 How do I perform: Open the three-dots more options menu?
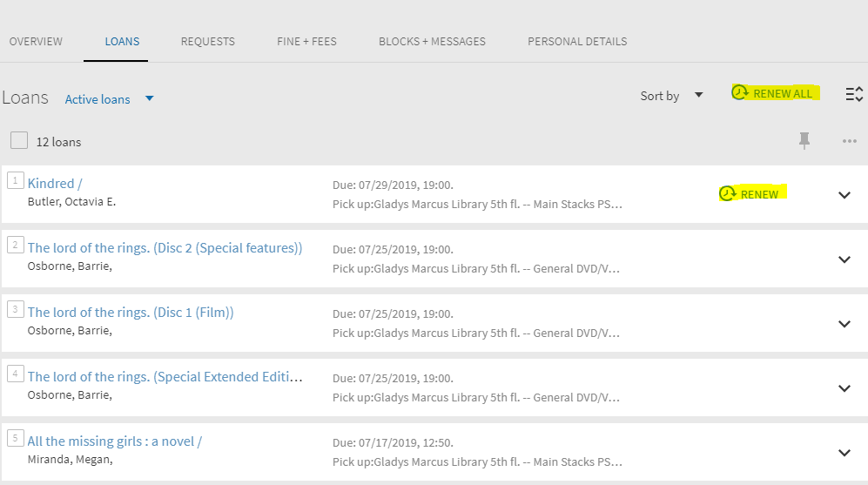(x=849, y=141)
